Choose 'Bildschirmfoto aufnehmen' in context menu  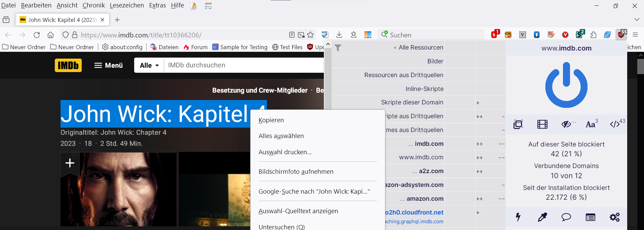tap(296, 172)
